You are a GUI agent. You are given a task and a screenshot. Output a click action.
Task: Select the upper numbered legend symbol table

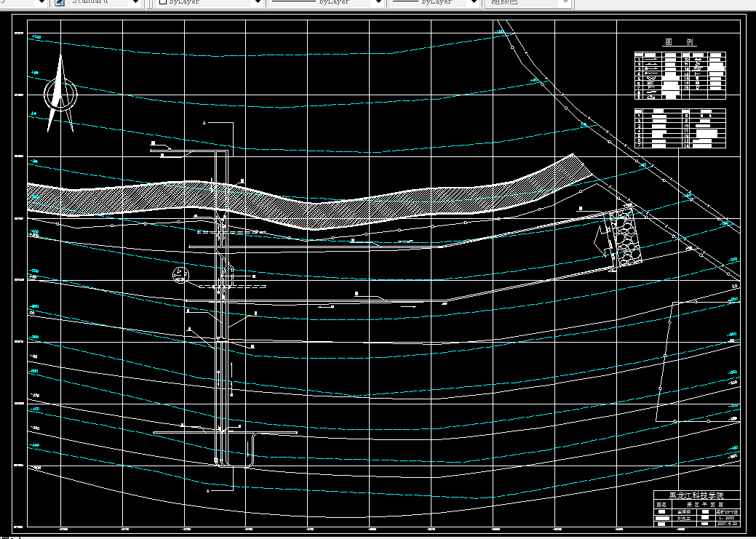click(680, 76)
